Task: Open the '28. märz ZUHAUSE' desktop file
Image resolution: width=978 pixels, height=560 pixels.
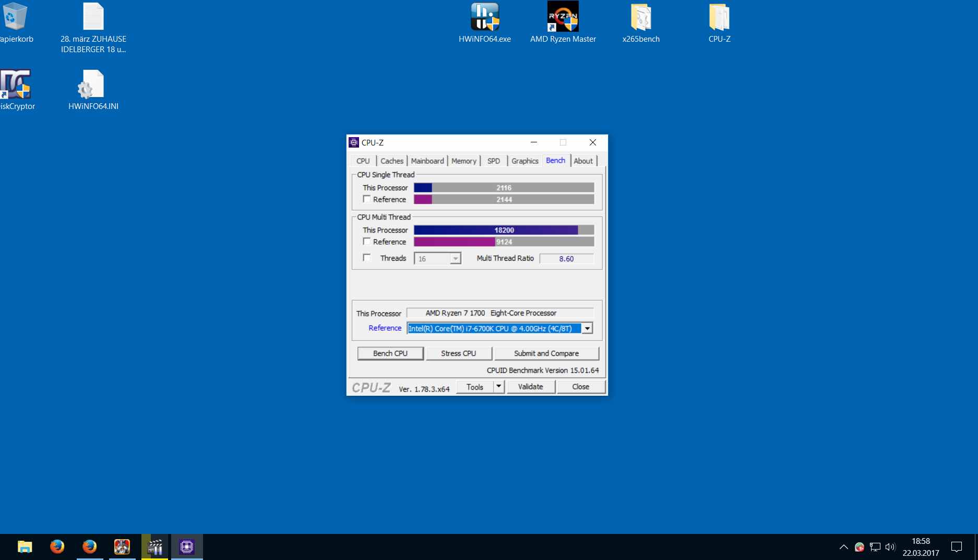Action: [x=93, y=28]
